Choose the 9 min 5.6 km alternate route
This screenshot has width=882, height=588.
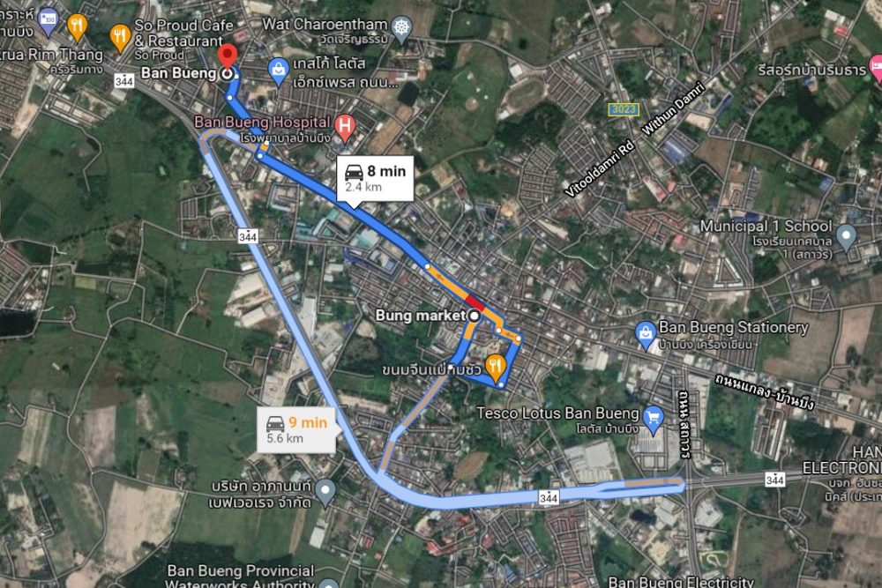[x=296, y=429]
